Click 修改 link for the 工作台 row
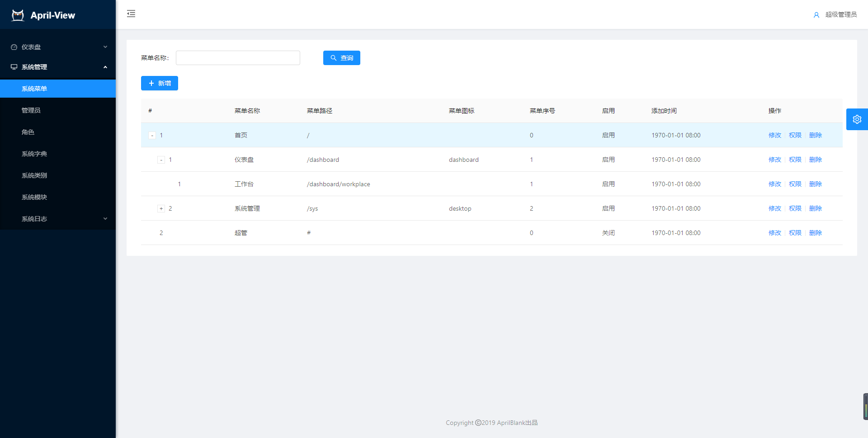868x438 pixels. (x=774, y=184)
